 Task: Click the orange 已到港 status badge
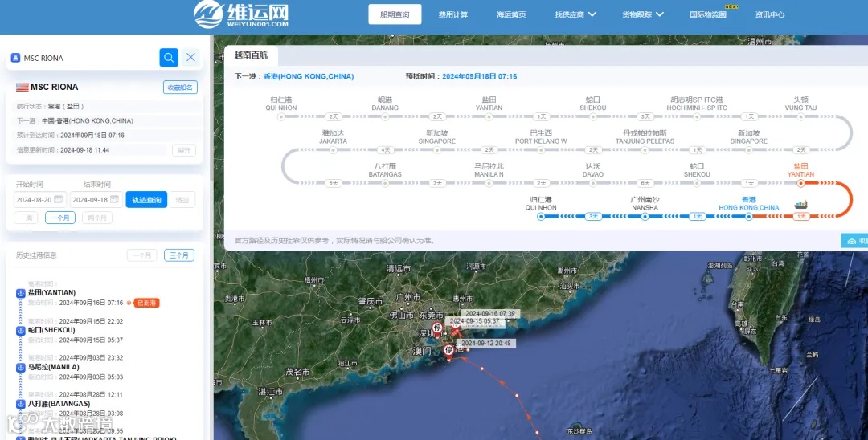point(147,303)
